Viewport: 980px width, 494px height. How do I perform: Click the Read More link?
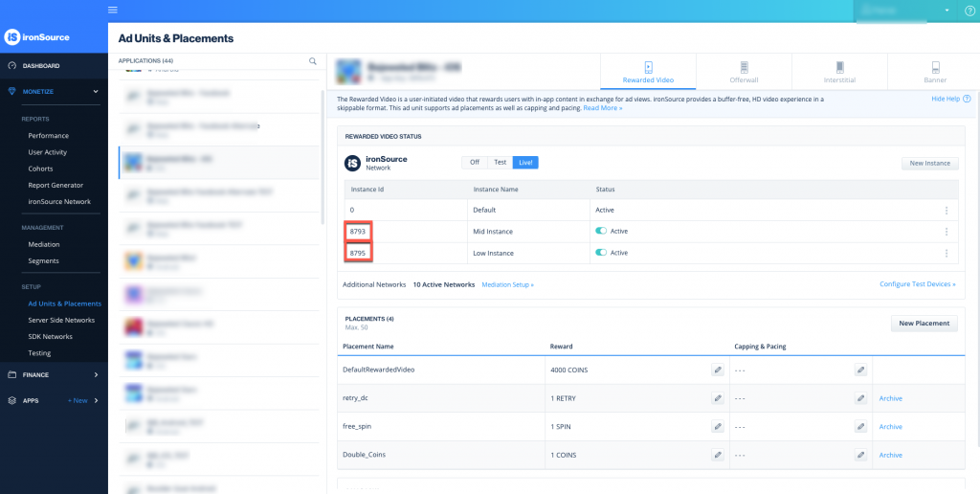603,108
